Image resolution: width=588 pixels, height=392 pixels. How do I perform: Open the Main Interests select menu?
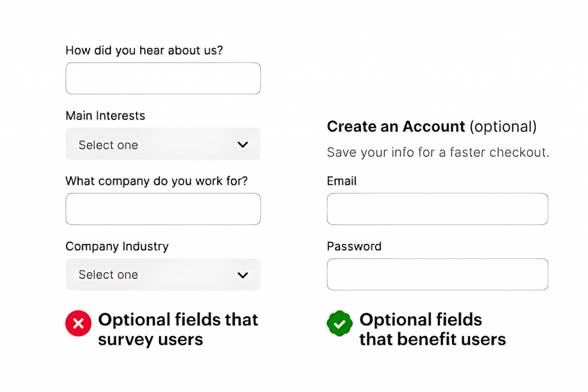163,144
